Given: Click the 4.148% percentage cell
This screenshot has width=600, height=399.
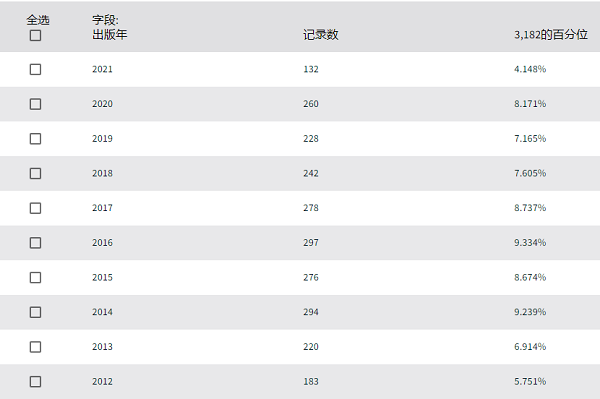Looking at the screenshot, I should click(x=530, y=69).
